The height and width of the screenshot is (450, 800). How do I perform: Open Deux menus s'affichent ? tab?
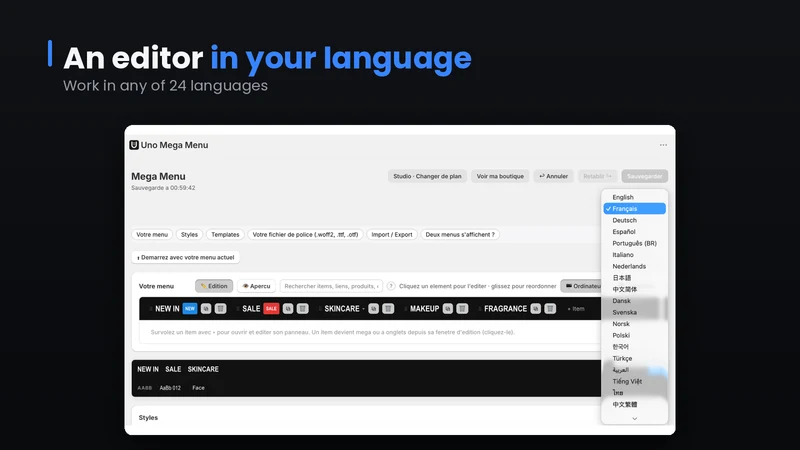pos(460,235)
